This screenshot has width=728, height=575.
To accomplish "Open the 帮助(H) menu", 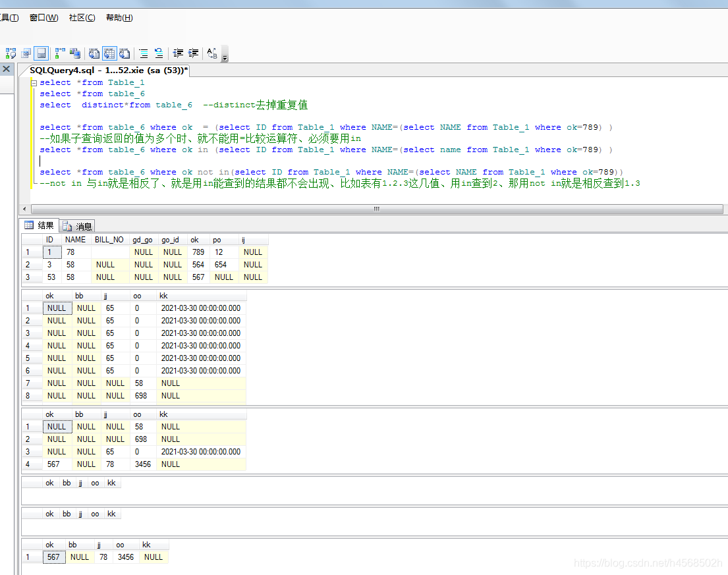I will (119, 18).
